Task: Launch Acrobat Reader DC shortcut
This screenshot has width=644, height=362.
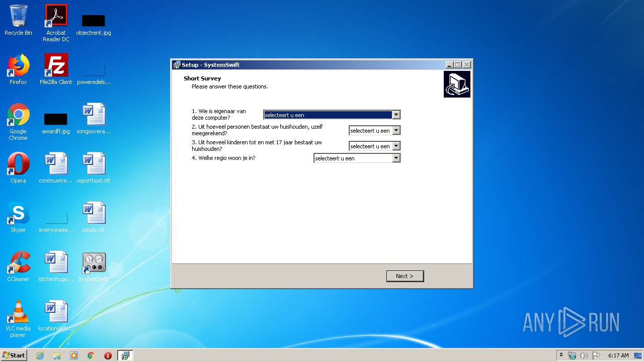Action: [x=56, y=23]
